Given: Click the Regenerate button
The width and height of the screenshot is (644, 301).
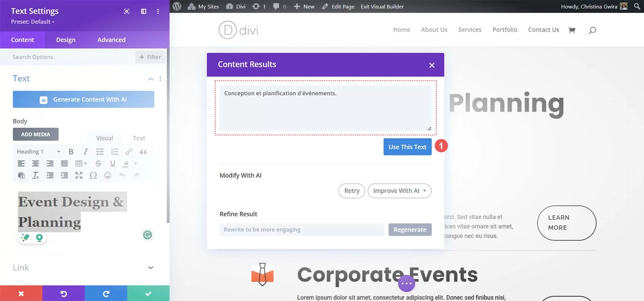Looking at the screenshot, I should coord(410,230).
